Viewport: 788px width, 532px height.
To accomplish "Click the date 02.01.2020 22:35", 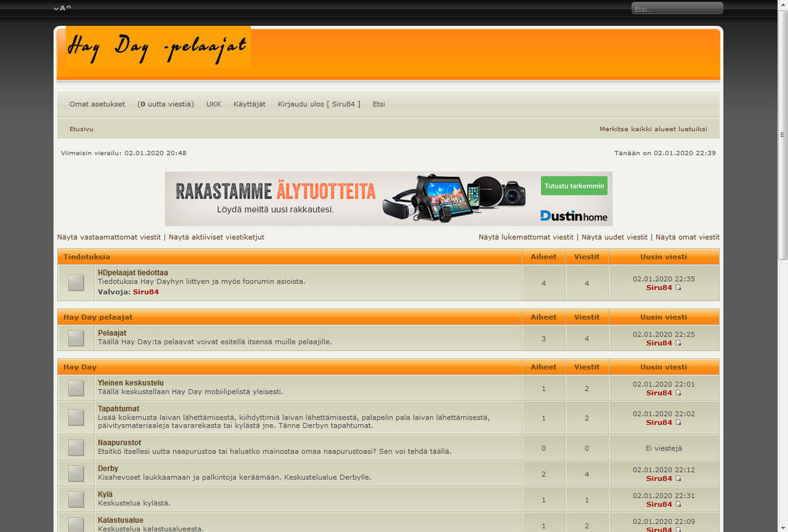I will click(664, 279).
